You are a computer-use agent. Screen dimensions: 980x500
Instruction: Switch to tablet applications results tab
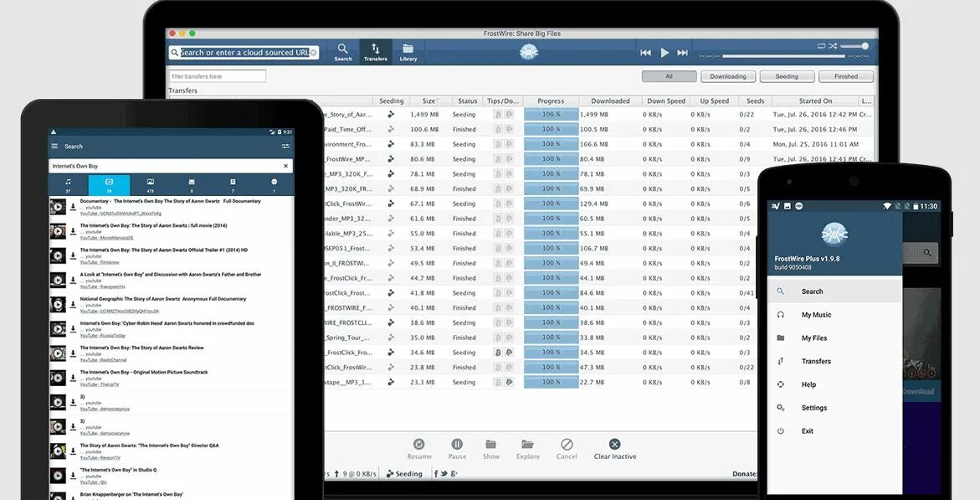tap(192, 185)
